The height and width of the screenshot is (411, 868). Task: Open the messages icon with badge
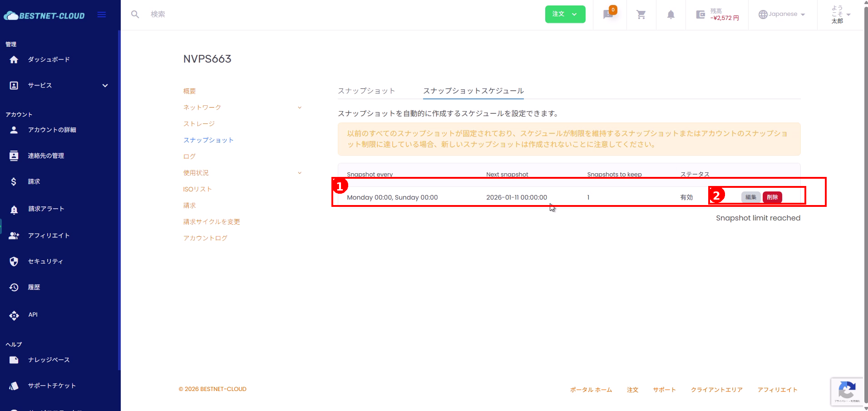click(x=608, y=15)
